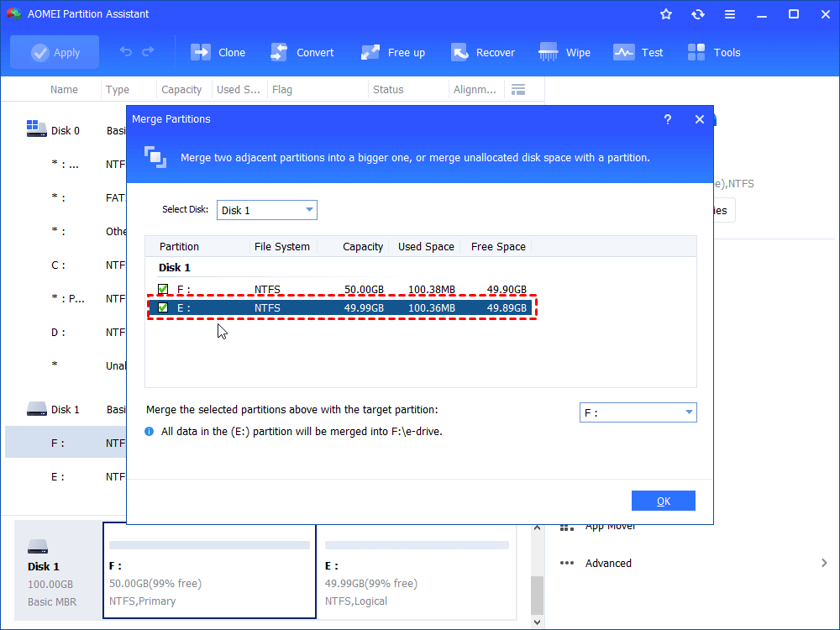
Task: Click the down arrow of disk map scrollbar
Action: point(538,622)
